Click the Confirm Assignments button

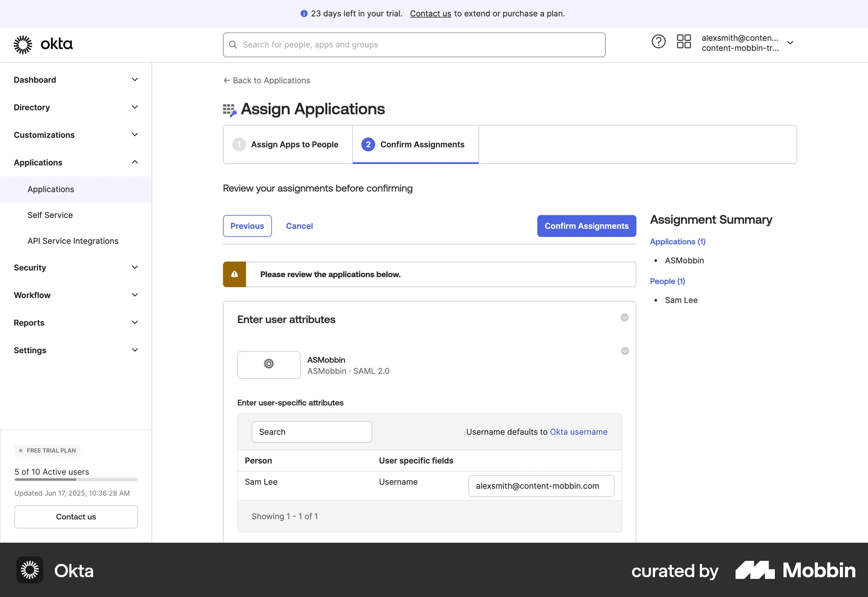(x=586, y=226)
